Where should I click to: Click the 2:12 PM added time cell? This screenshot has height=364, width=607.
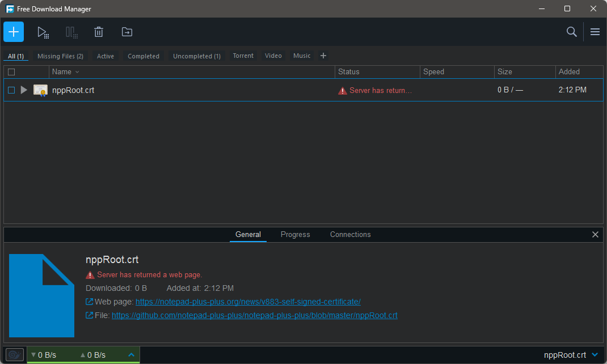[x=572, y=90]
